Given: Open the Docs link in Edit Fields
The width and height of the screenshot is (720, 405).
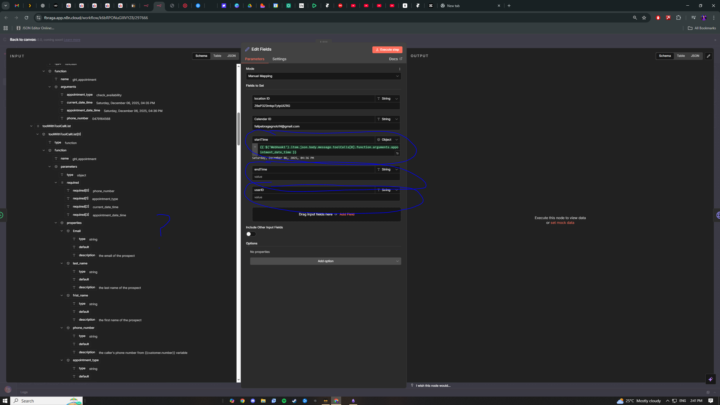Looking at the screenshot, I should click(x=395, y=59).
